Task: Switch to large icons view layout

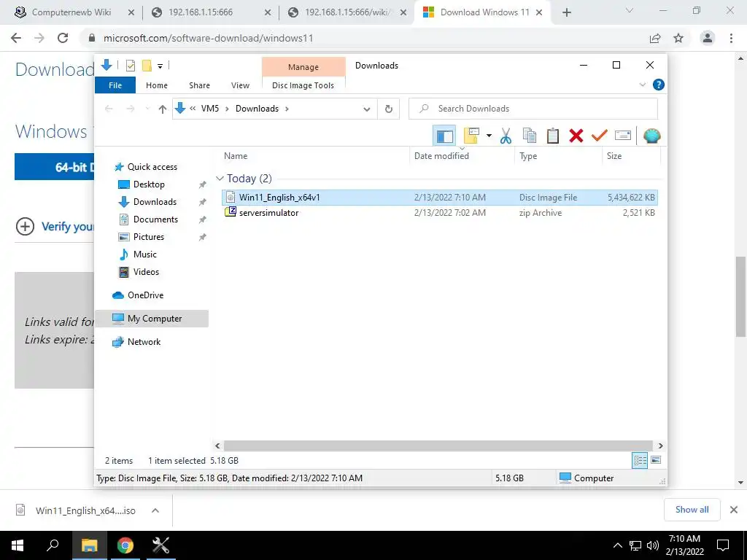Action: tap(656, 460)
